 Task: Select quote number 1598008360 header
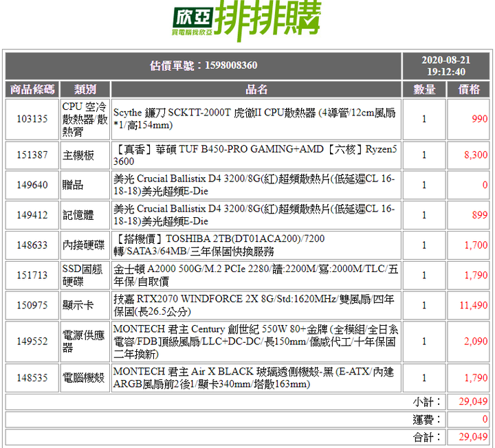pos(203,66)
